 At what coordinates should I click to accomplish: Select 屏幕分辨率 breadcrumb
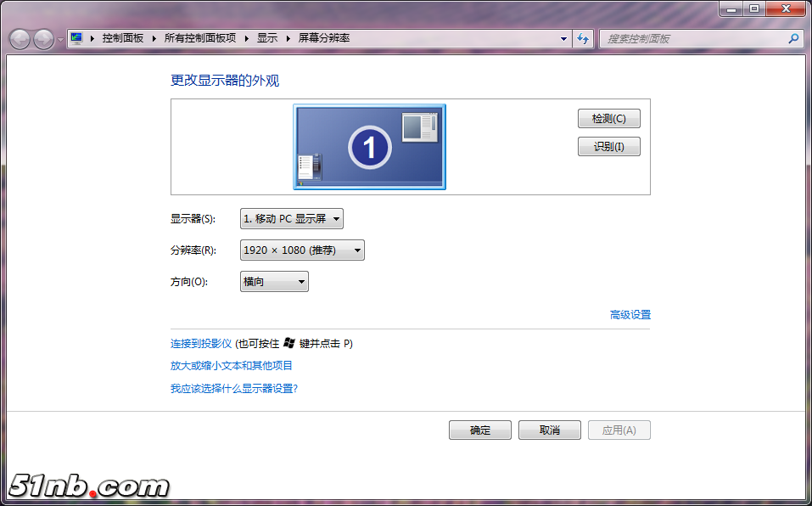[x=324, y=38]
